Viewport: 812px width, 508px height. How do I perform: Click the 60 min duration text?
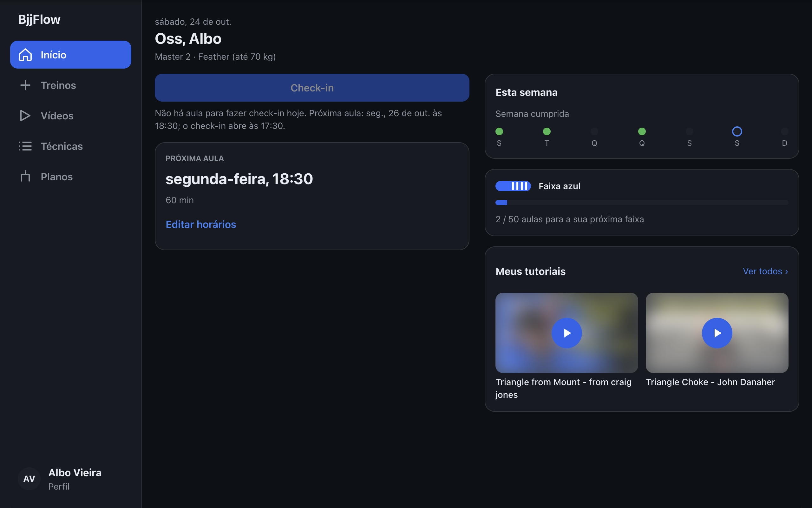pyautogui.click(x=180, y=200)
